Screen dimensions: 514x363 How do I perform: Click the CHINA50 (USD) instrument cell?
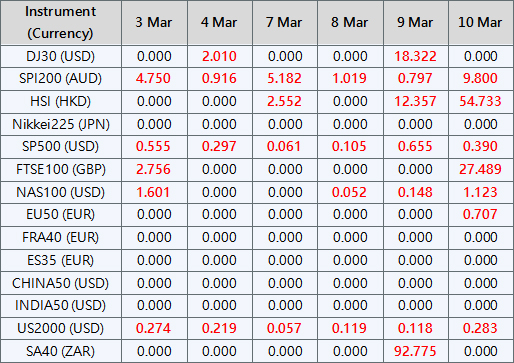[61, 283]
